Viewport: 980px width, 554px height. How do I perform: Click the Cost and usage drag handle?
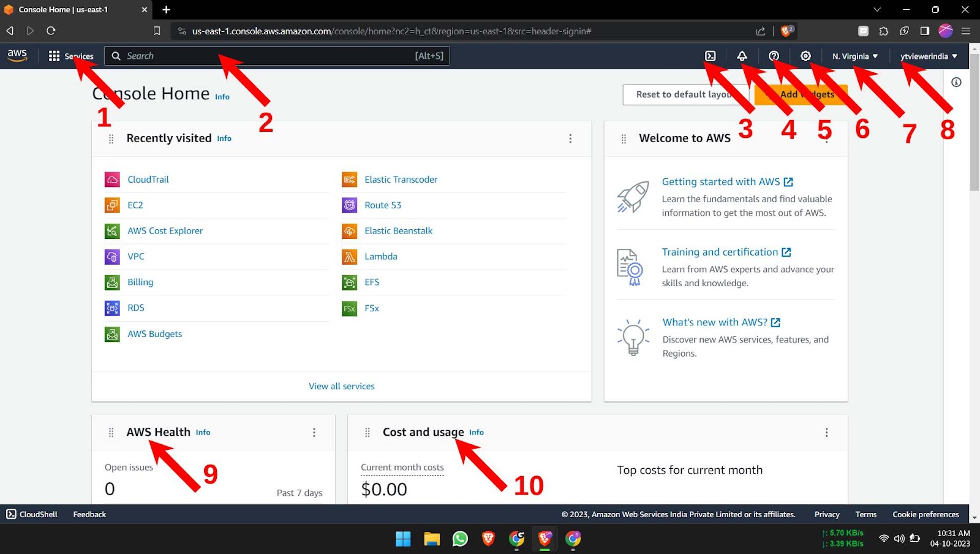click(x=367, y=433)
